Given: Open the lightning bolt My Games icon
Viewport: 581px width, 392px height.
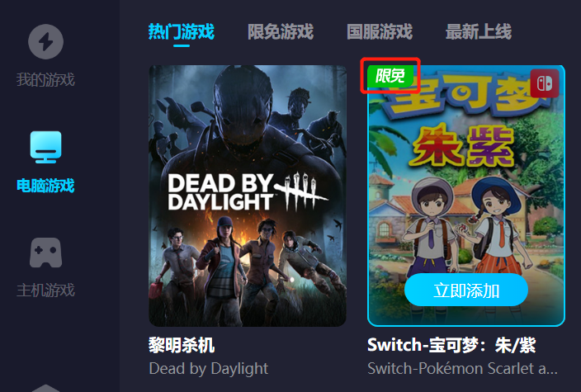Looking at the screenshot, I should pyautogui.click(x=45, y=41).
